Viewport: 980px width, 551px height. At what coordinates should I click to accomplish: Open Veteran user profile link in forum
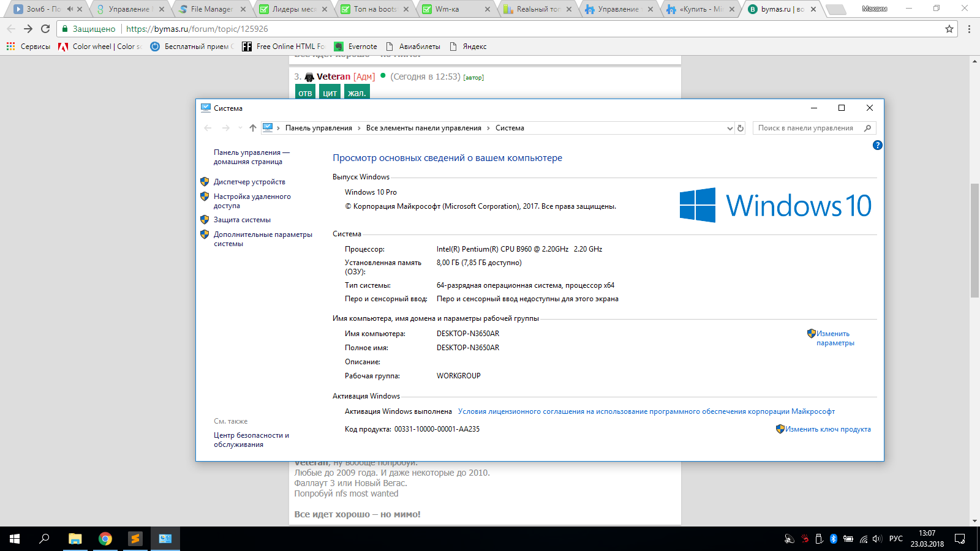pyautogui.click(x=333, y=77)
